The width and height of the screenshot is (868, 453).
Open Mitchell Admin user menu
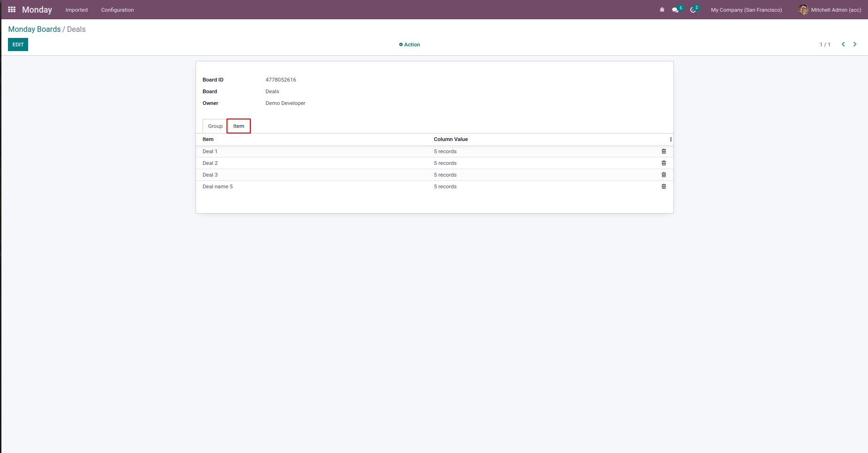point(830,10)
